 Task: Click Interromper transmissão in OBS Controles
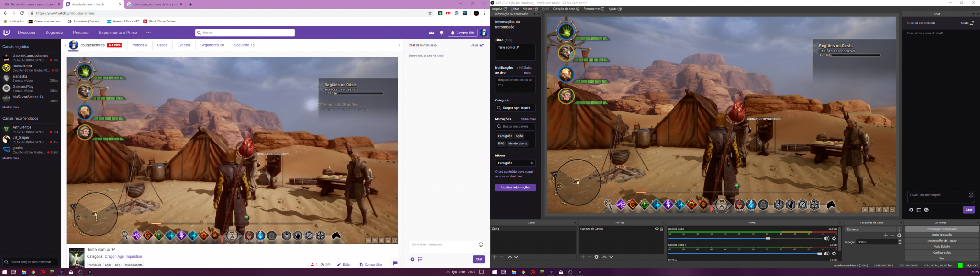point(942,229)
